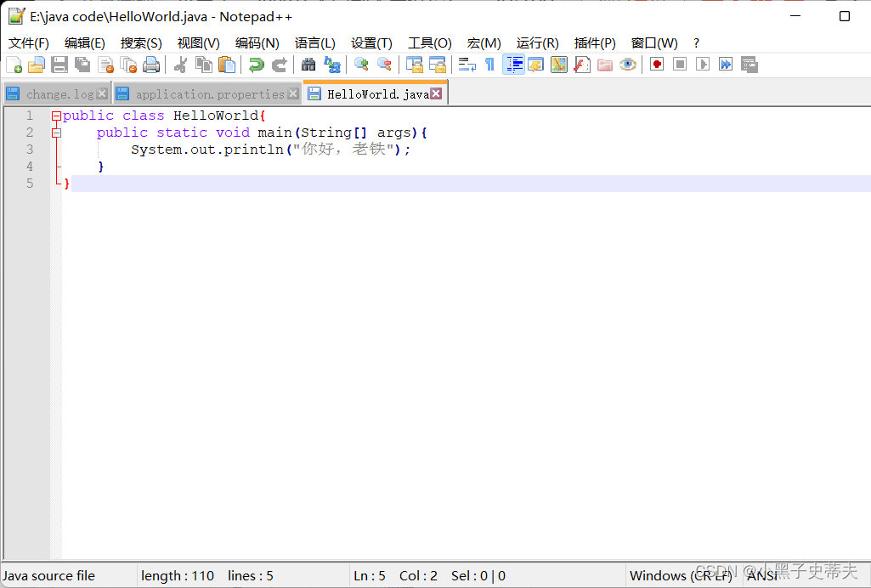Collapse the HelloWorld class fold marker
Viewport: 871px width, 588px height.
(x=56, y=116)
